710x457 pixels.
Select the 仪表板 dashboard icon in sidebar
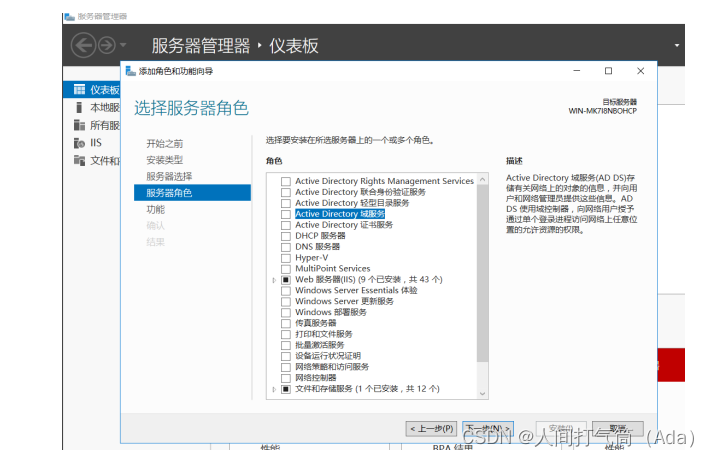pos(80,90)
